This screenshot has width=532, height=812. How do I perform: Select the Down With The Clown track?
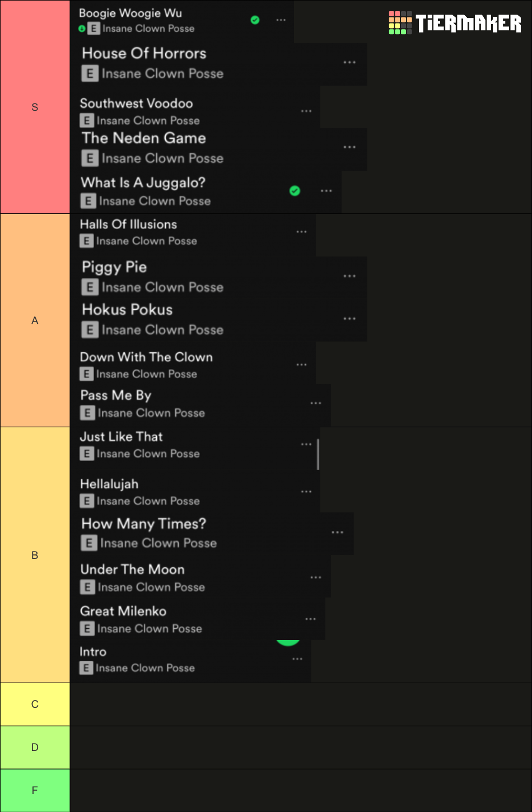coord(193,365)
